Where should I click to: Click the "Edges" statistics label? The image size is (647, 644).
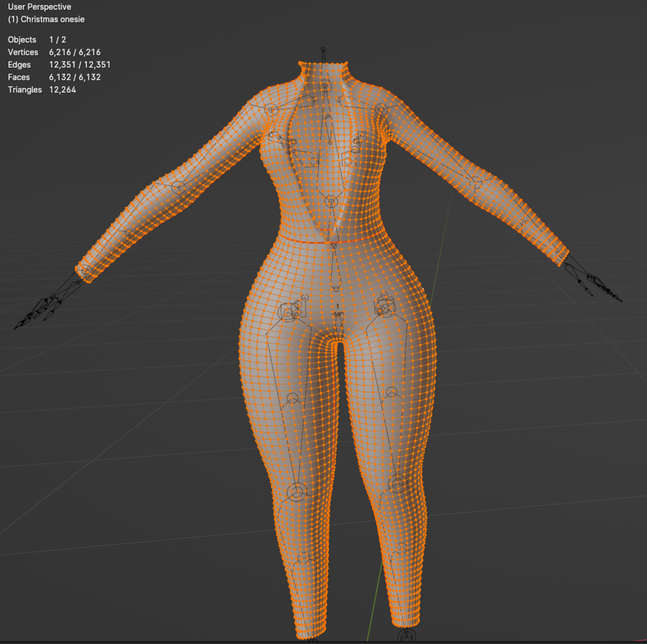[19, 65]
